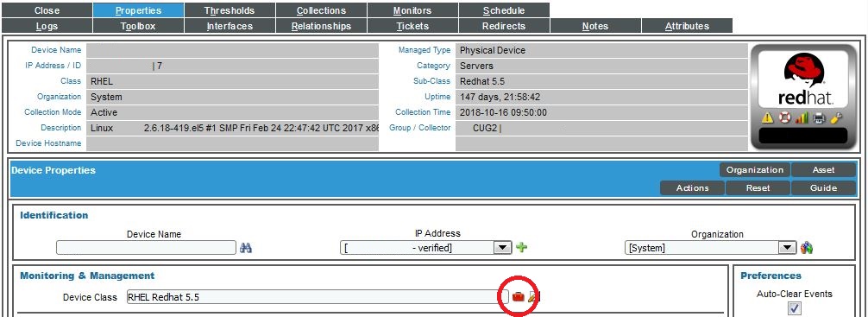Switch to the Thresholds tab
The image size is (868, 317).
pyautogui.click(x=230, y=10)
